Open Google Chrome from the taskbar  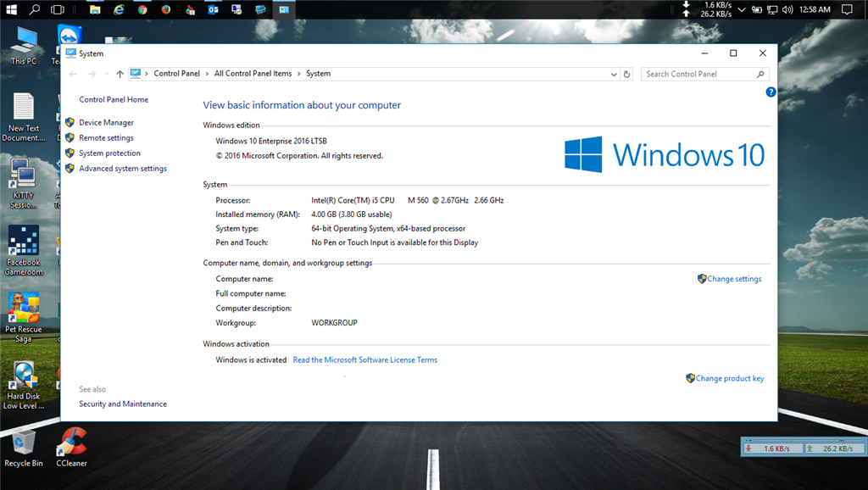coord(142,9)
